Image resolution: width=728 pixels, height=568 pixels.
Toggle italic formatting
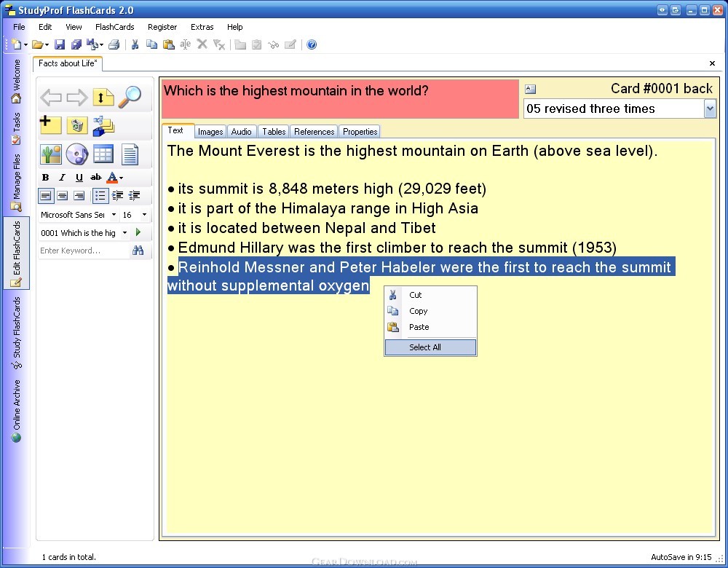pos(62,177)
